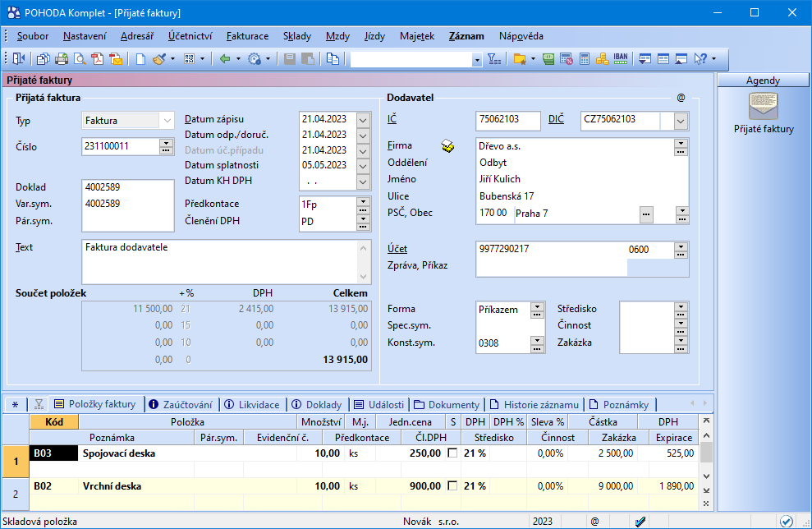Click the Text field scrollbar down arrow

tap(363, 276)
